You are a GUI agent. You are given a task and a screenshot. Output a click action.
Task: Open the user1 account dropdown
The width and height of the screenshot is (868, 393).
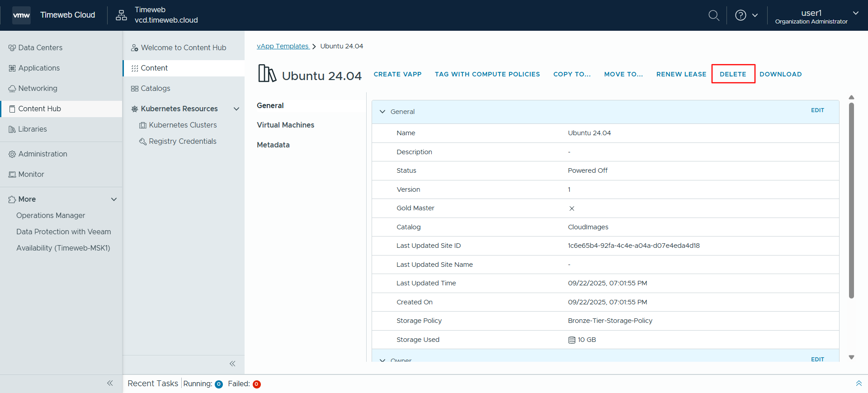pyautogui.click(x=855, y=13)
